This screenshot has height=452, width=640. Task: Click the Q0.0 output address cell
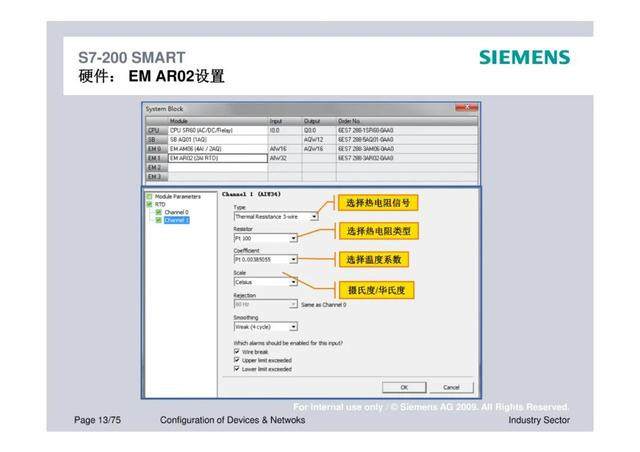coord(319,130)
